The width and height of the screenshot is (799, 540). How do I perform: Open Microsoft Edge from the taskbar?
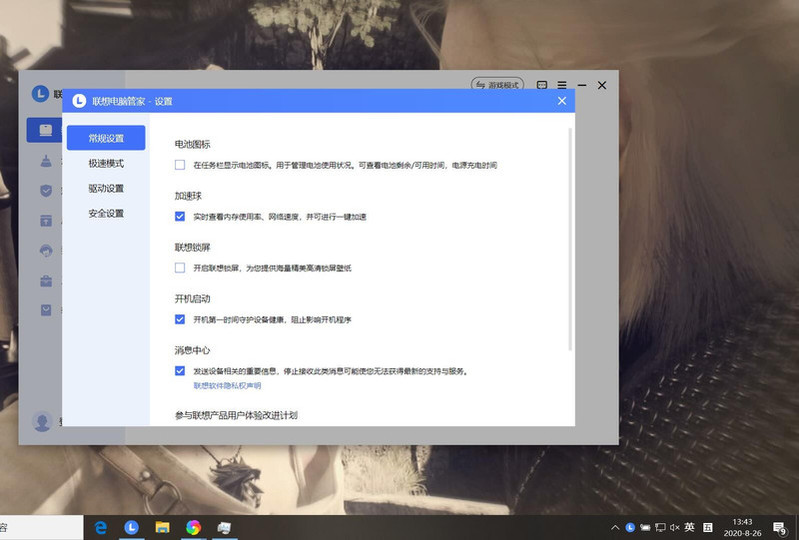[x=101, y=527]
